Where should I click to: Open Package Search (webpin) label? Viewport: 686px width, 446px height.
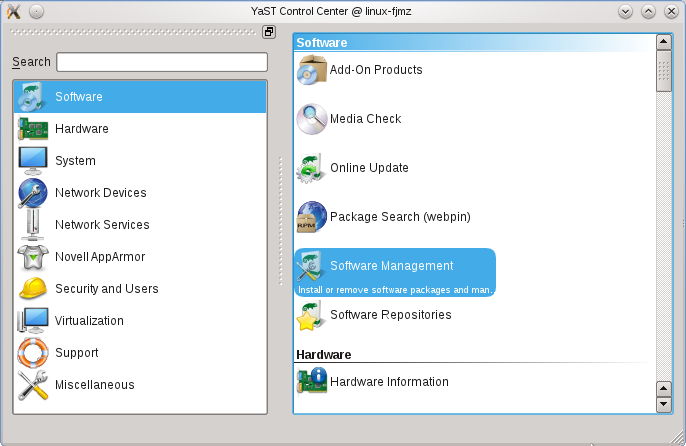click(x=400, y=217)
